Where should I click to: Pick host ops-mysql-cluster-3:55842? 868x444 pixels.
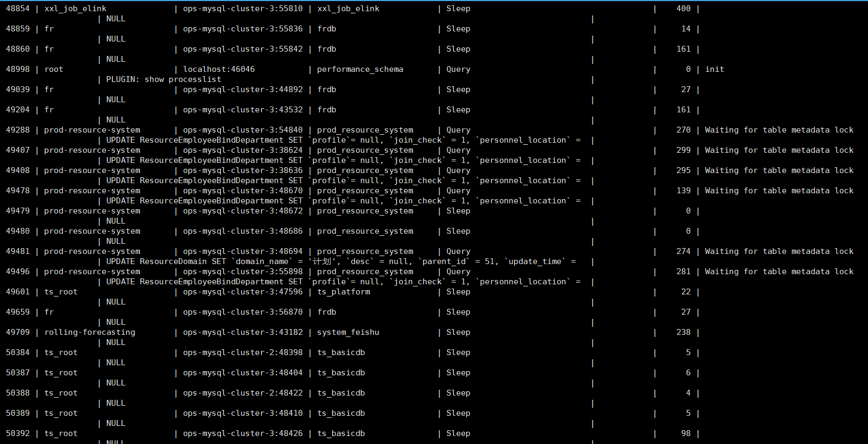pos(243,49)
